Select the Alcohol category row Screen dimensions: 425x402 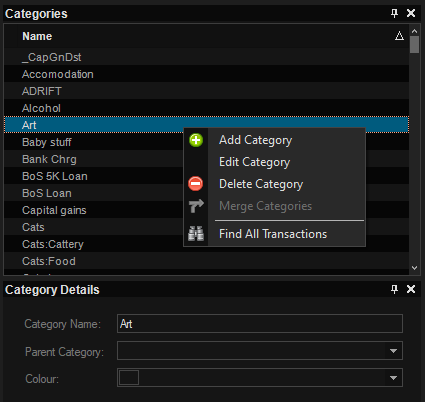(206, 108)
